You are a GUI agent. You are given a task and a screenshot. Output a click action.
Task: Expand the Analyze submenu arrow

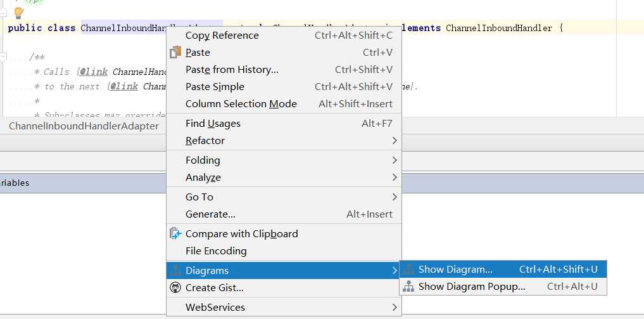(395, 178)
